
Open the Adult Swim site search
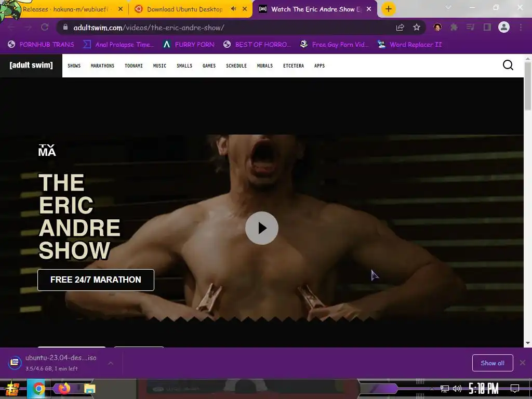pos(508,65)
